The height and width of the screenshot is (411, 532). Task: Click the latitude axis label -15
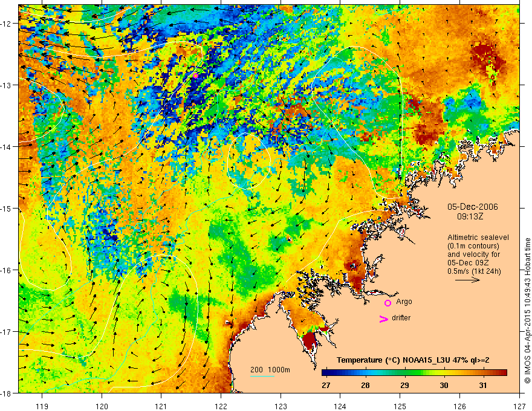tap(7, 208)
